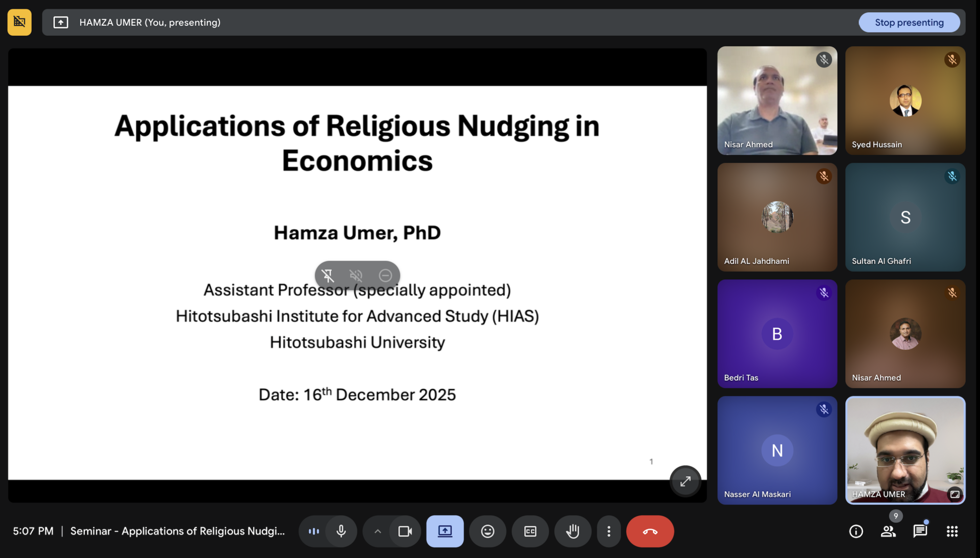Stop presenting the screen

tap(909, 22)
